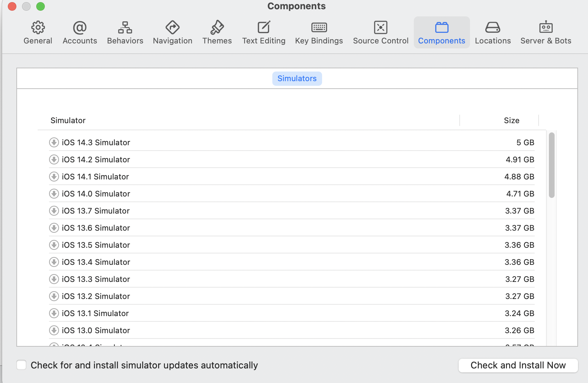Screen dimensions: 588x383
Task: Sort by the Simulator column header
Action: 68,120
